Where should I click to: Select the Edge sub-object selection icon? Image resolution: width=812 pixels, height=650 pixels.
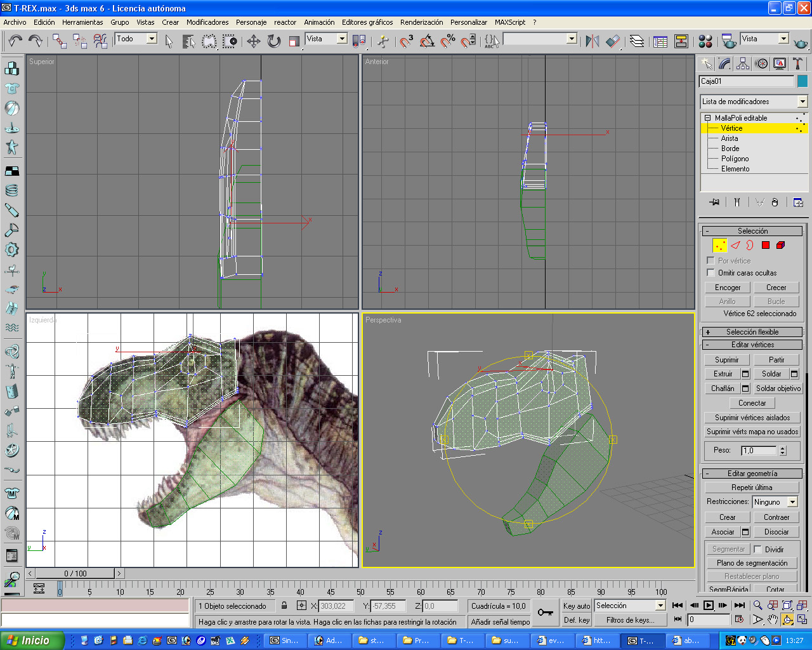click(x=735, y=245)
